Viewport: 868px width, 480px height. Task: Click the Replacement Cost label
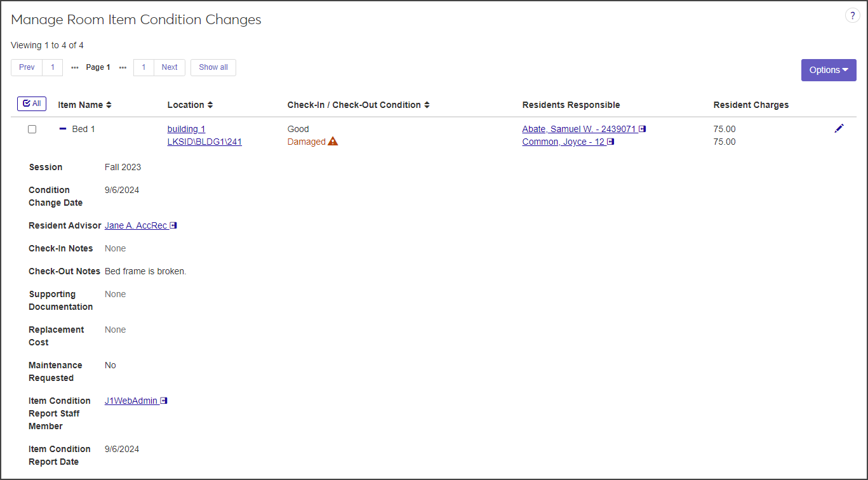[x=57, y=336]
